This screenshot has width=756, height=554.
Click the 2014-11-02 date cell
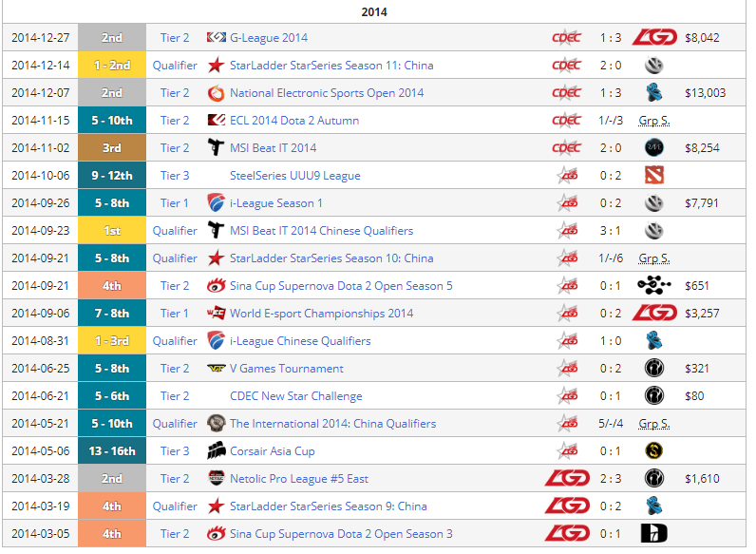point(41,147)
